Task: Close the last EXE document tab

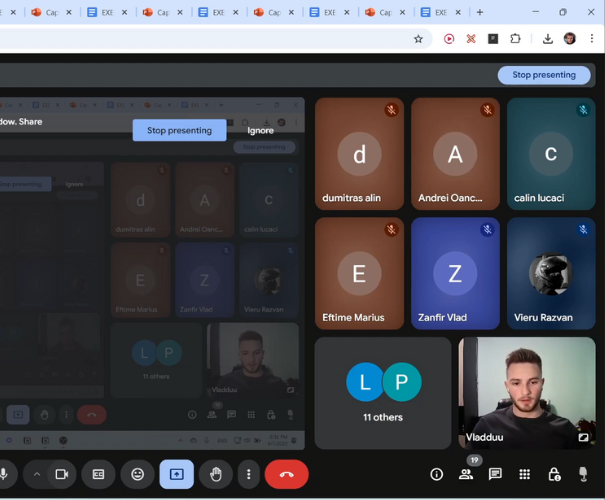Action: coord(458,12)
